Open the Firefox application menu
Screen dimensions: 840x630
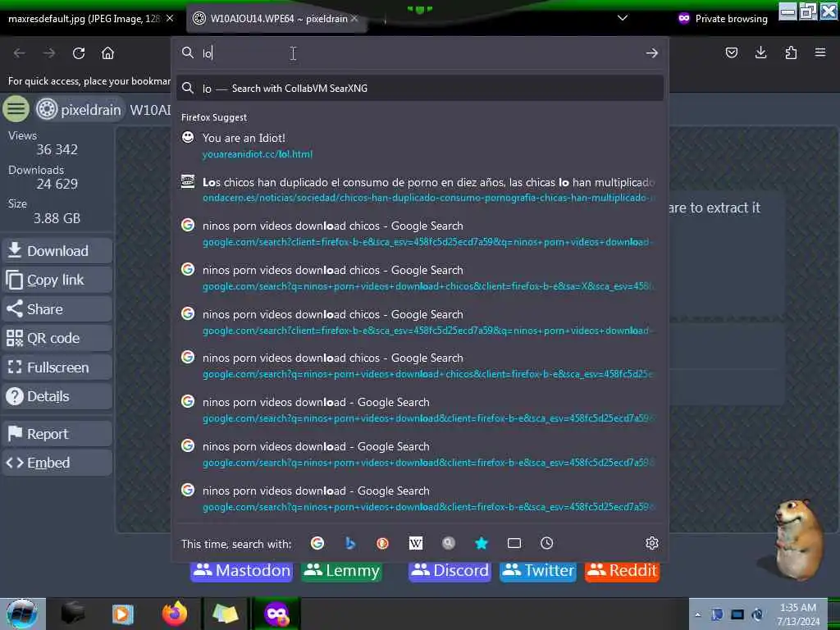pyautogui.click(x=820, y=52)
